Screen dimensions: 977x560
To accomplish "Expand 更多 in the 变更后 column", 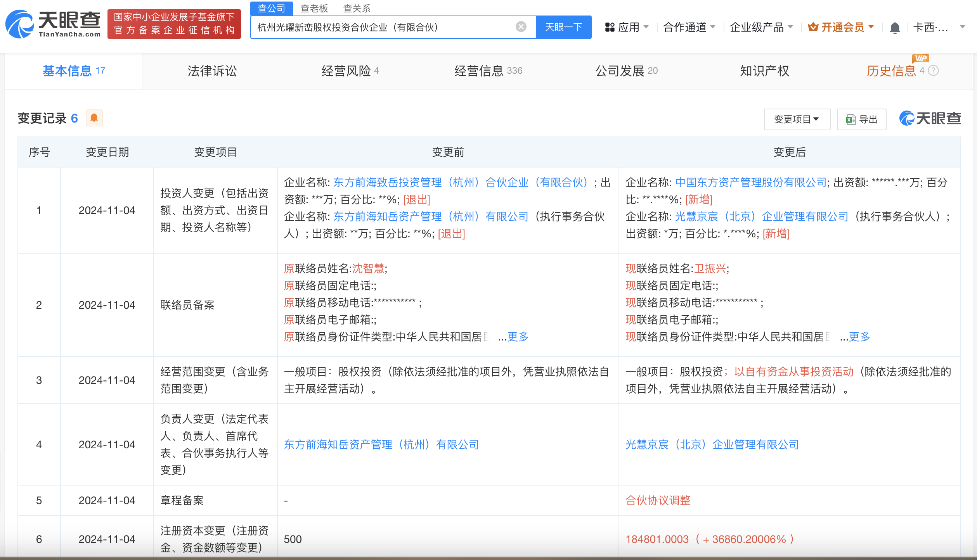I will 859,337.
